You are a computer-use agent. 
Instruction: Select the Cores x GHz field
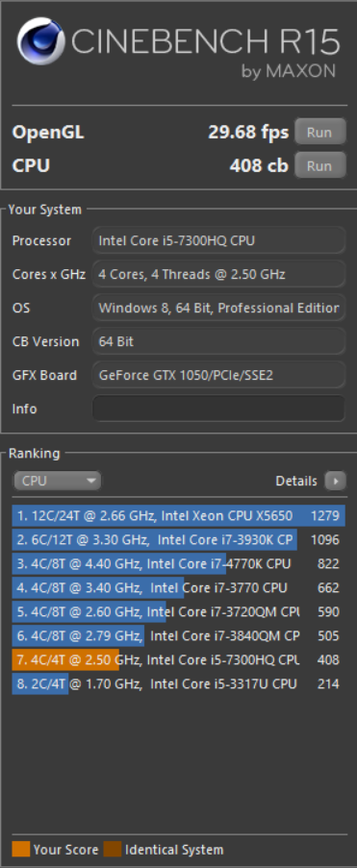[x=219, y=274]
